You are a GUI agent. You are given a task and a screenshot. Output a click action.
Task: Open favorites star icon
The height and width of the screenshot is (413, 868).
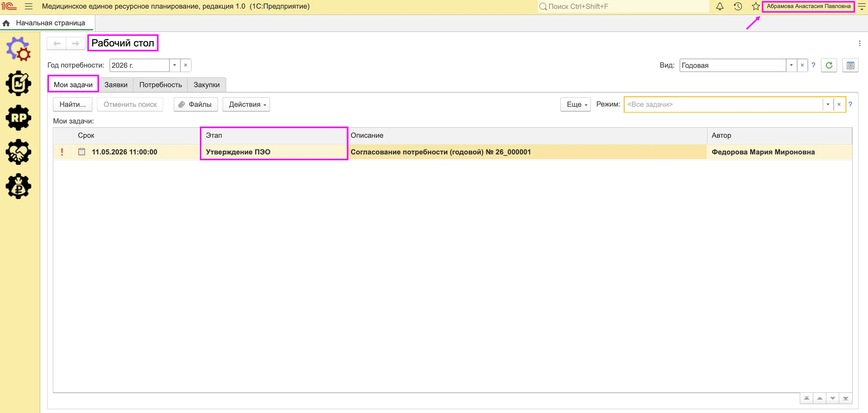pos(755,7)
